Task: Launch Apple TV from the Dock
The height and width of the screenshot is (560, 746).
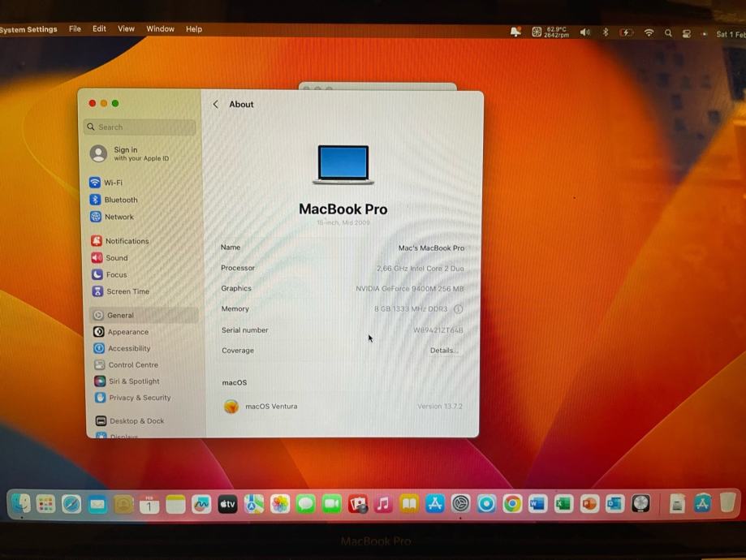Action: [227, 504]
